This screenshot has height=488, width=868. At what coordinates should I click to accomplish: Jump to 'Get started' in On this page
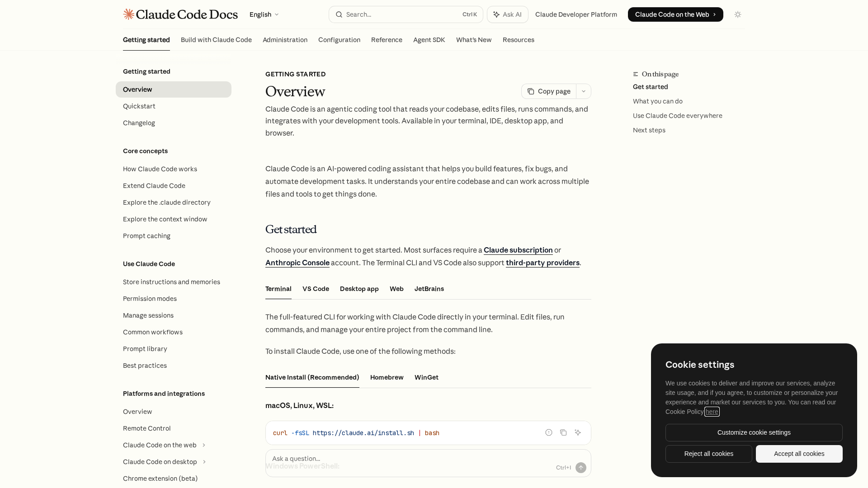point(650,87)
